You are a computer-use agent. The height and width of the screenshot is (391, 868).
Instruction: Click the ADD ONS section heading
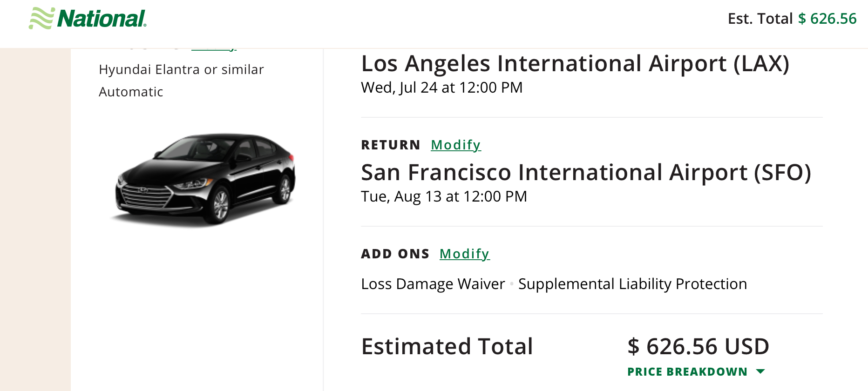point(395,254)
